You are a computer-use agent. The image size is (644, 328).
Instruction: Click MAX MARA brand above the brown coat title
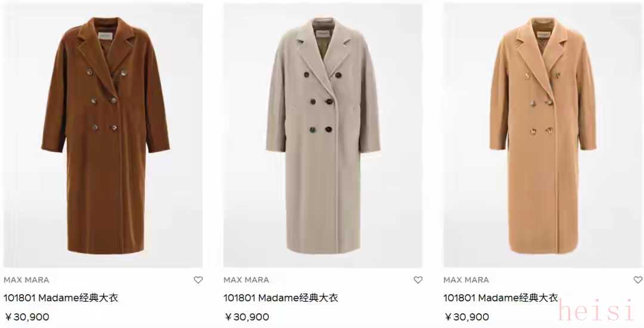click(26, 280)
